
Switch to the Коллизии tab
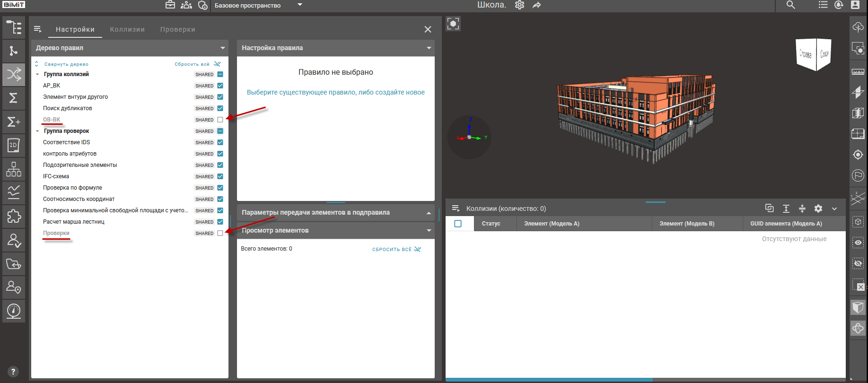[127, 29]
